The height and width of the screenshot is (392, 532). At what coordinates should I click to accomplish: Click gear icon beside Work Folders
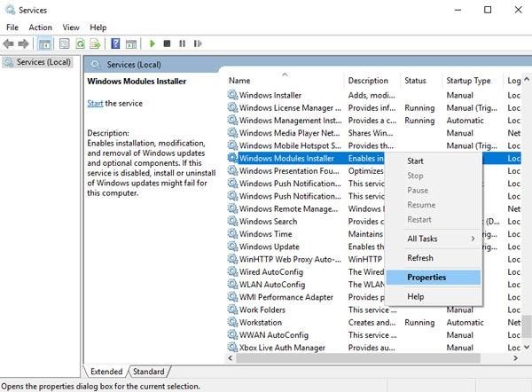(x=232, y=310)
